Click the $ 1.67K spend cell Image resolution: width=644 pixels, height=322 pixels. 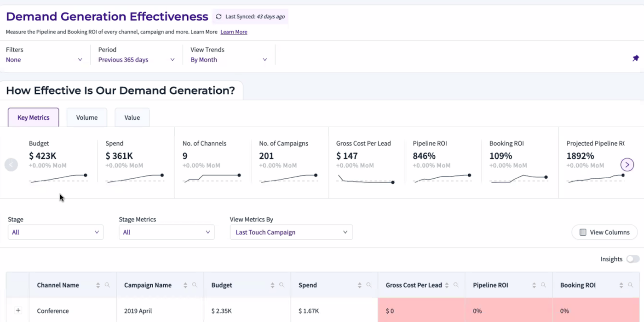tap(334, 311)
